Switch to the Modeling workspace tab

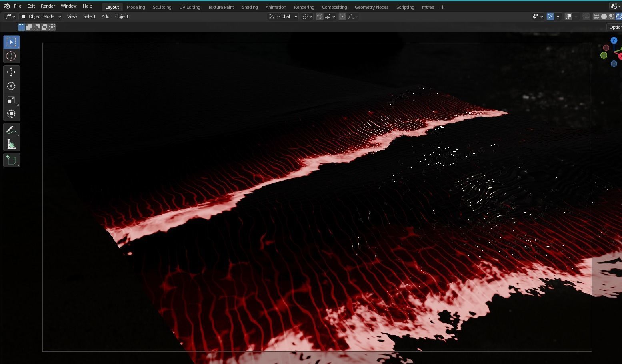[136, 7]
